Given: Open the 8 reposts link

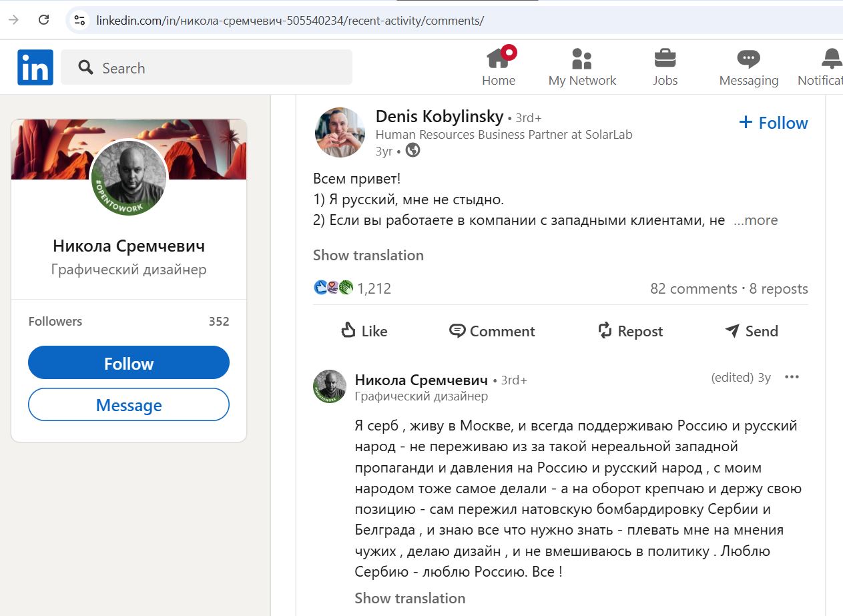Looking at the screenshot, I should tap(778, 289).
